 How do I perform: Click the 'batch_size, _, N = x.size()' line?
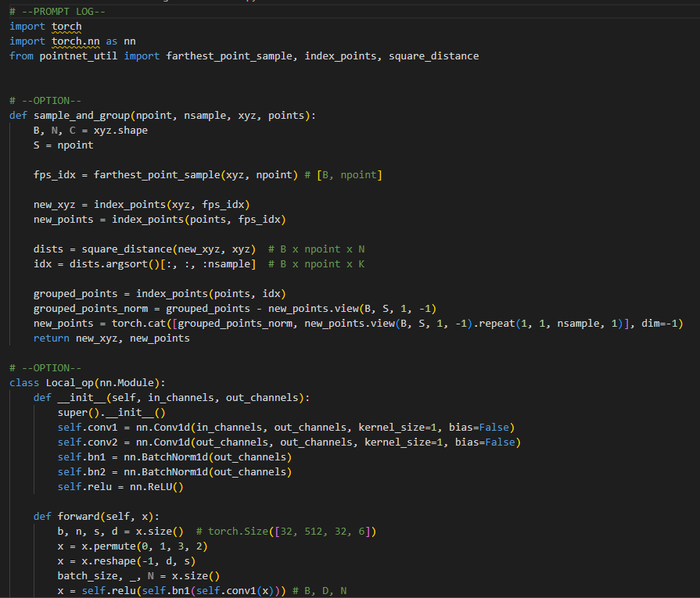tap(138, 576)
